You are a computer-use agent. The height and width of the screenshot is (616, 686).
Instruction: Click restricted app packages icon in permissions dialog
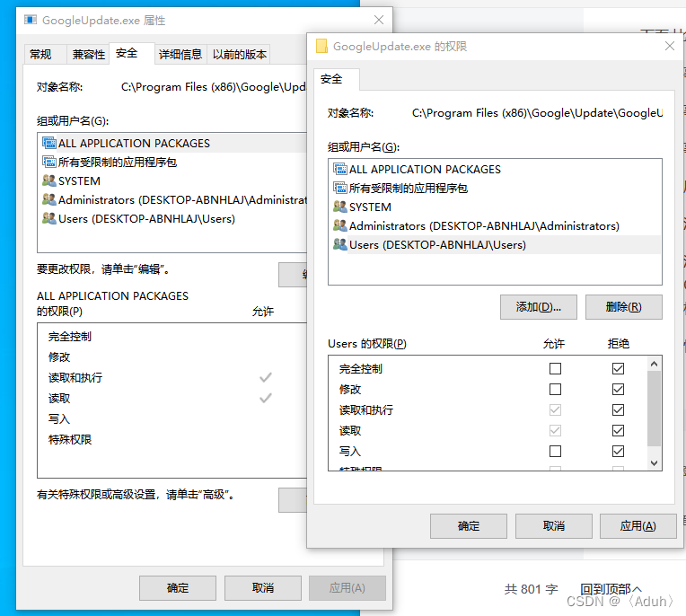point(340,188)
